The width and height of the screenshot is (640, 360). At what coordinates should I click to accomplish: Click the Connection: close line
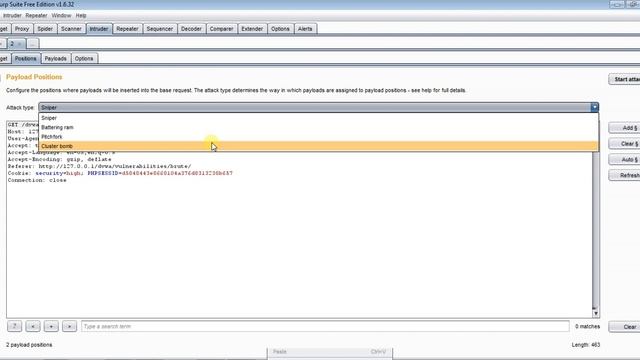pos(37,180)
